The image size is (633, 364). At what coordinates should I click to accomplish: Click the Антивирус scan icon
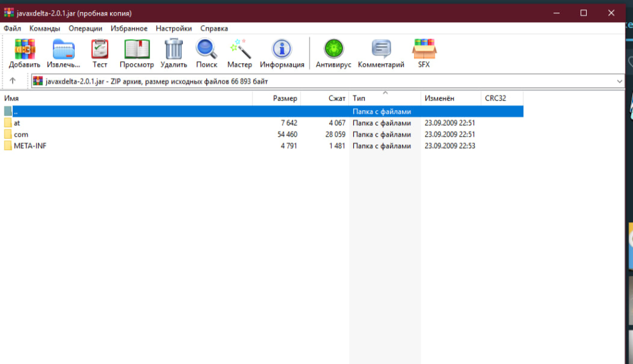point(334,49)
